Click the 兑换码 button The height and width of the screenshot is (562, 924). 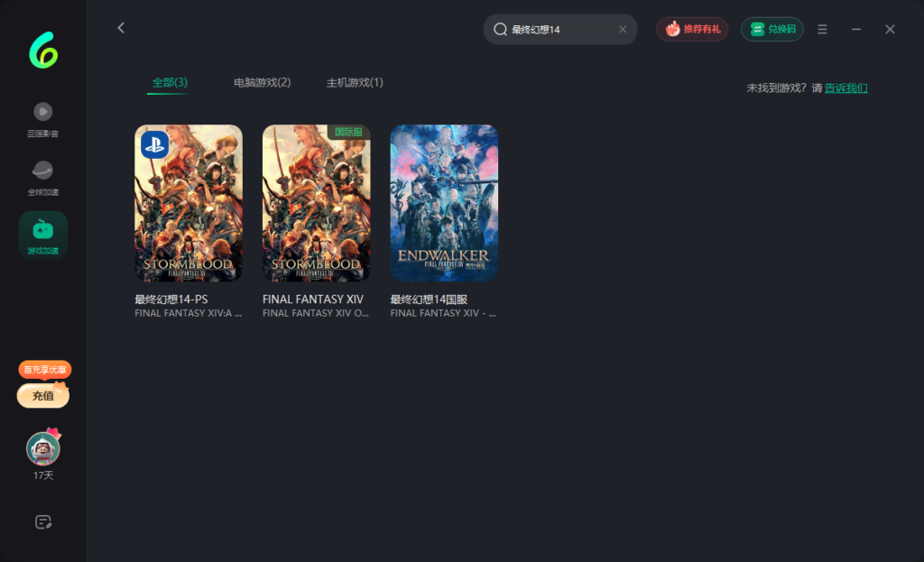(772, 30)
